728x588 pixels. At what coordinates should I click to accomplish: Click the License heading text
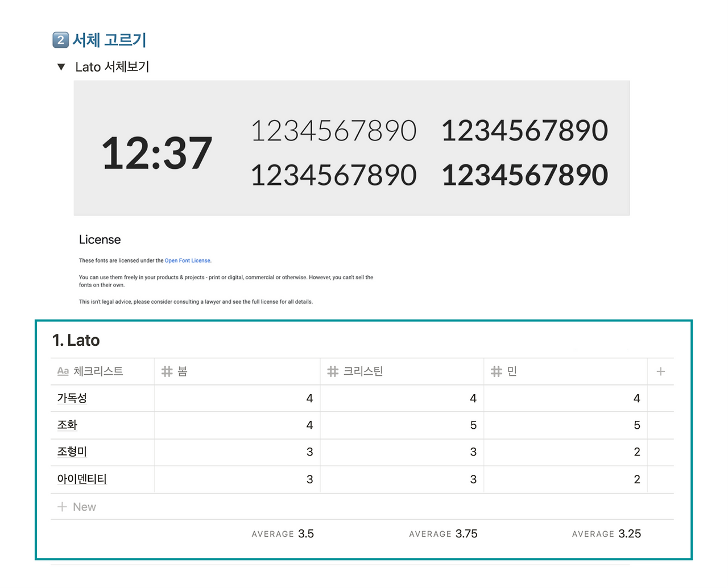point(100,239)
